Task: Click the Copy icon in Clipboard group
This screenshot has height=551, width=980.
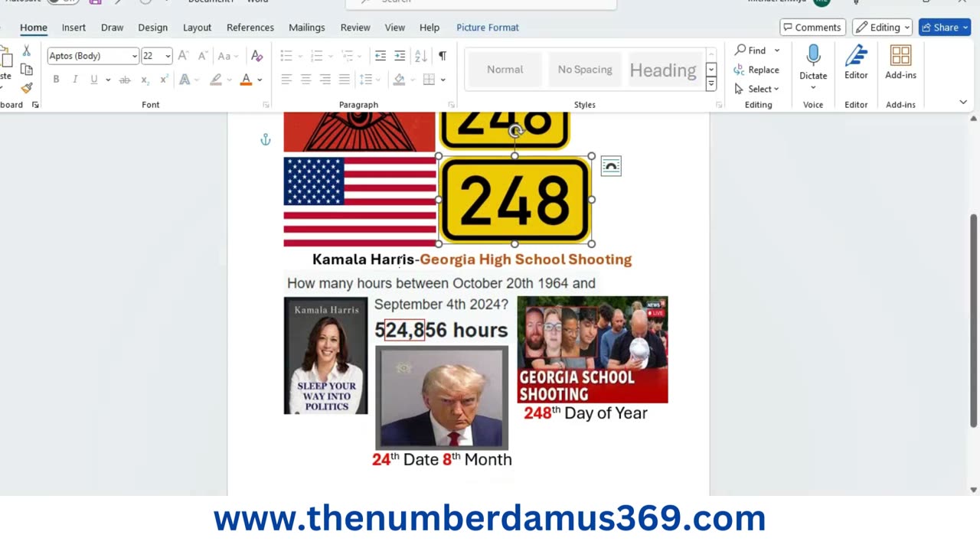Action: coord(27,70)
